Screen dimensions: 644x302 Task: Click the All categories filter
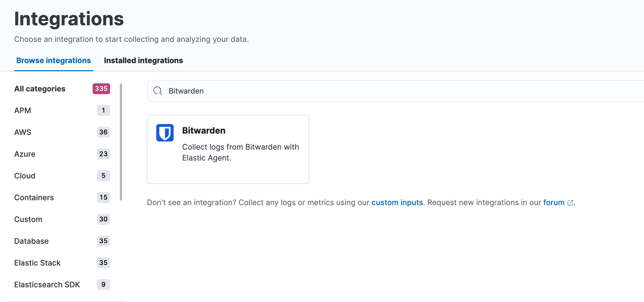(40, 88)
